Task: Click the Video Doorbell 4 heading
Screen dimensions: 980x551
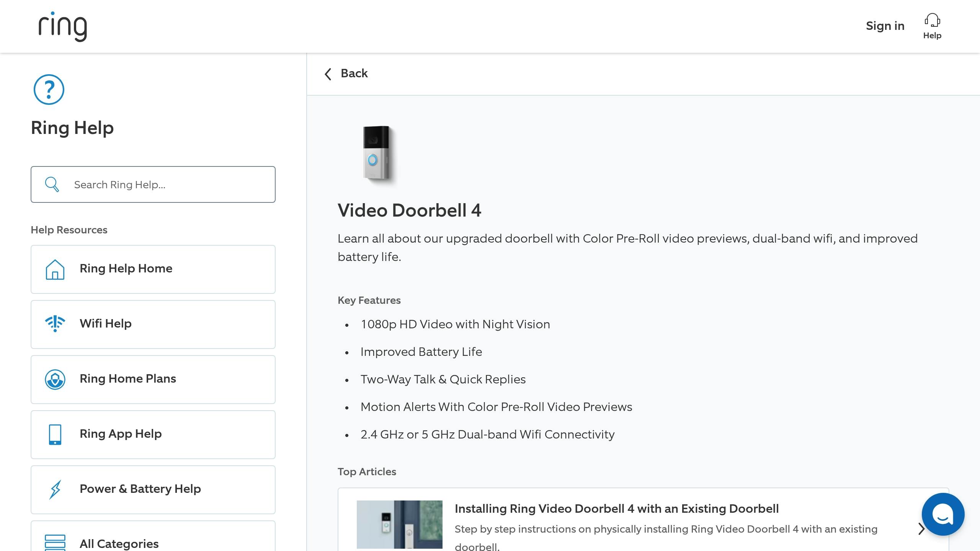Action: 409,210
